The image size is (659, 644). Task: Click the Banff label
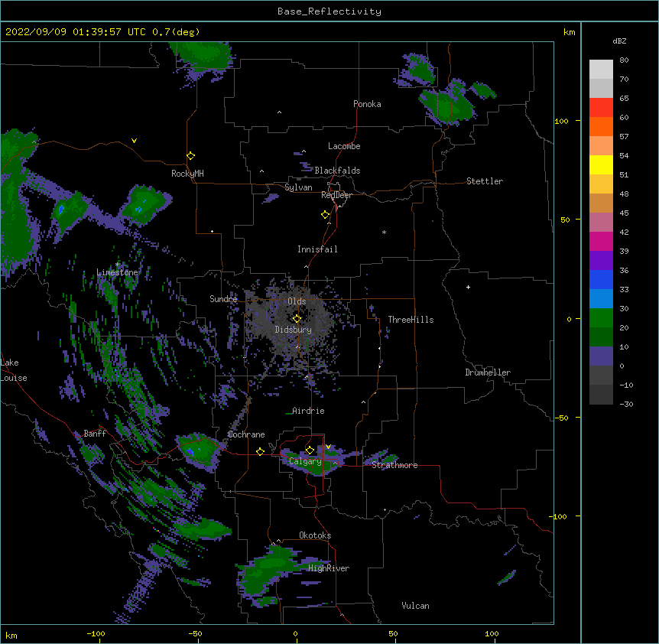pos(95,434)
